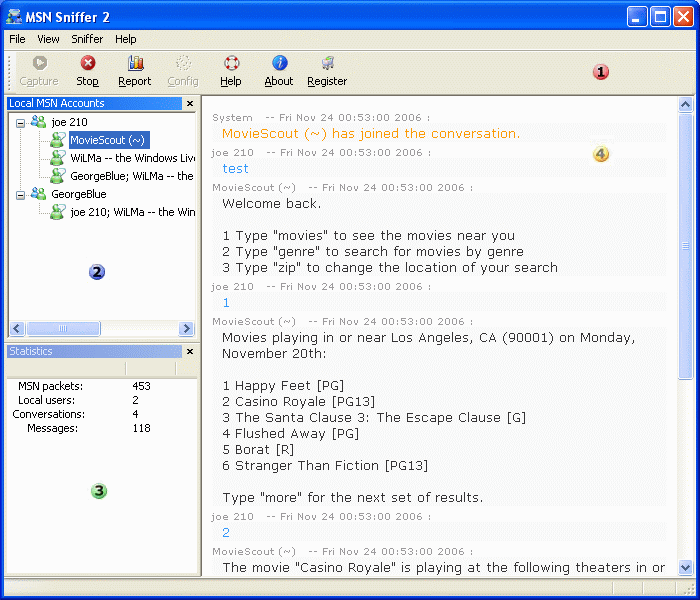Click the blue 'test' message text

click(x=235, y=169)
